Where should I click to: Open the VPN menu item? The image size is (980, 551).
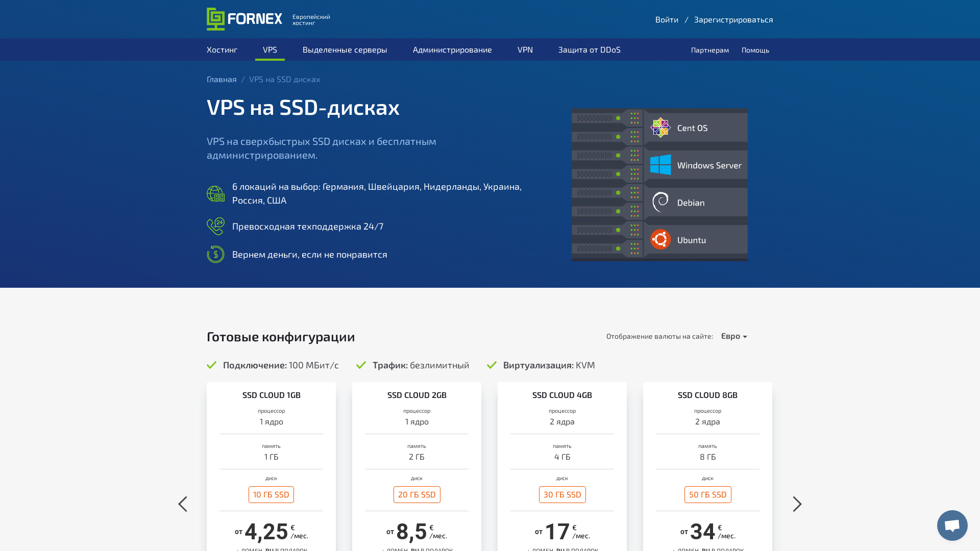(525, 49)
